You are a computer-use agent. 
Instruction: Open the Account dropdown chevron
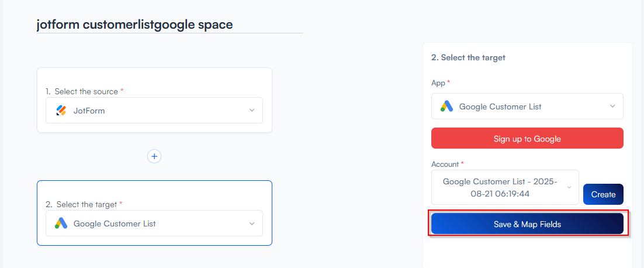(x=569, y=187)
